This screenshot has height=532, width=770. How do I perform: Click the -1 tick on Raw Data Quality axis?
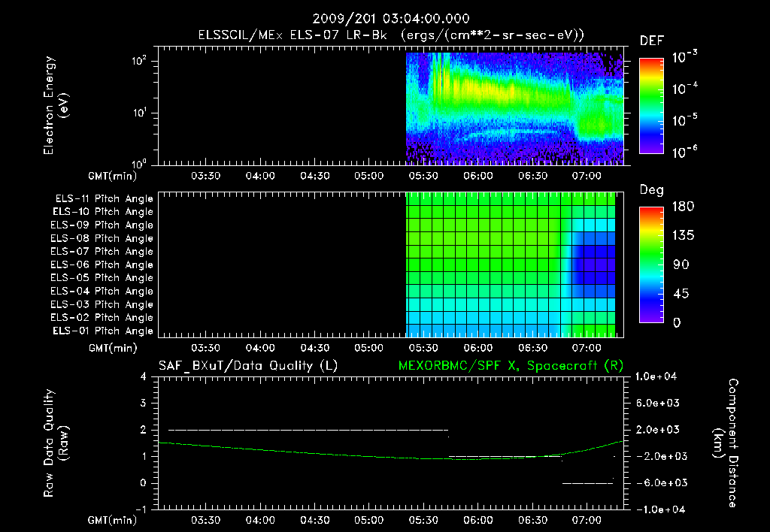[x=141, y=509]
